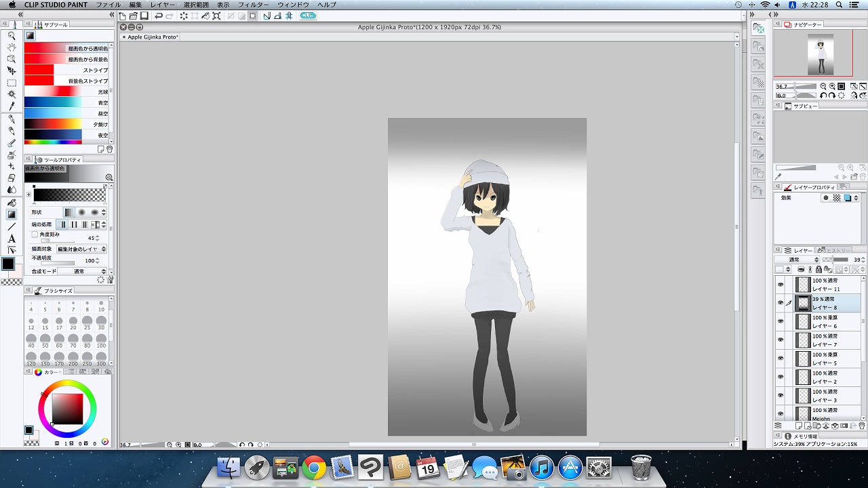Select the straight Line figure tool
Screen dimensions: 868x488
12,226
